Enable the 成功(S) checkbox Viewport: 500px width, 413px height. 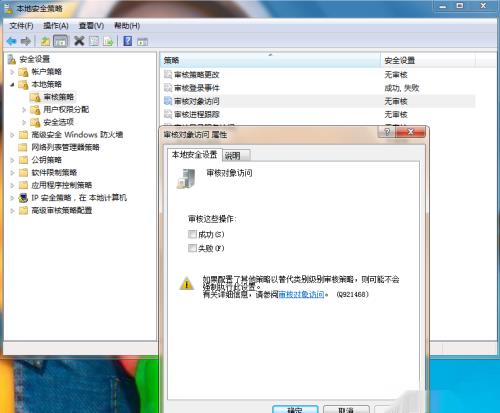192,234
